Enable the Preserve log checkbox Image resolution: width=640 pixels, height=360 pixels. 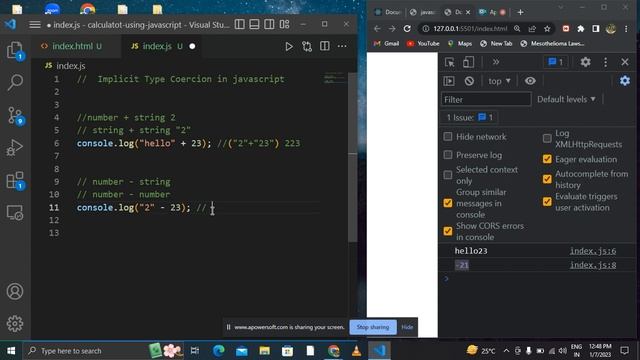click(448, 155)
